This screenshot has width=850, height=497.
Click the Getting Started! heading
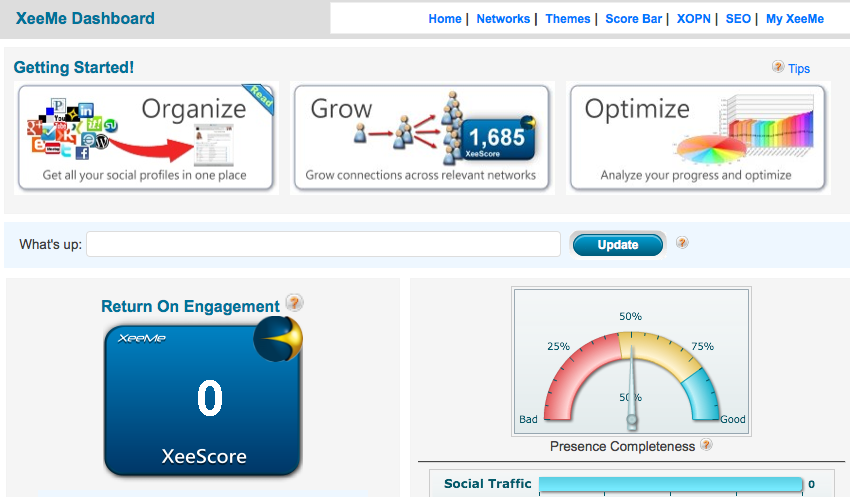point(74,67)
